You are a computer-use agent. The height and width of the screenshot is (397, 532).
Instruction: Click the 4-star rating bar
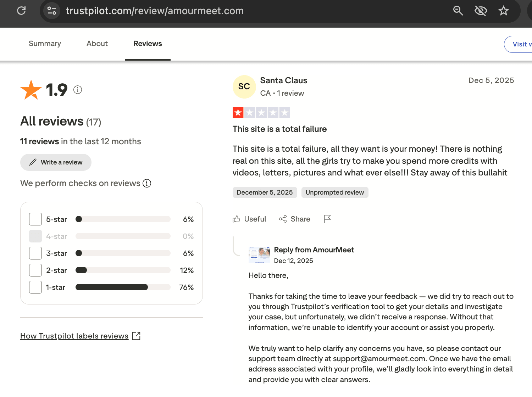[123, 236]
